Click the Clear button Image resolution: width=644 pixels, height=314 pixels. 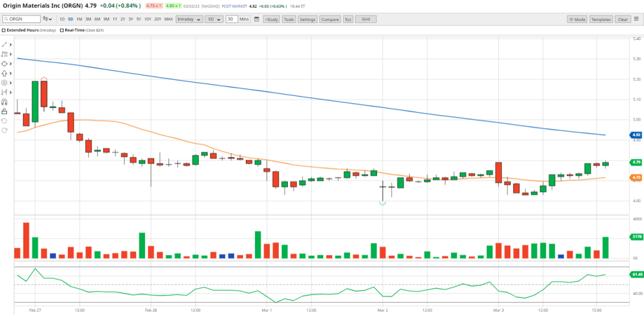coord(622,19)
